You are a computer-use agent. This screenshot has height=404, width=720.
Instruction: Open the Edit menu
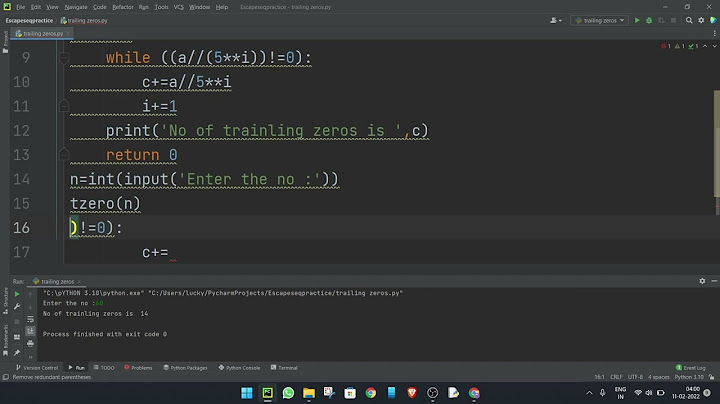[x=36, y=7]
